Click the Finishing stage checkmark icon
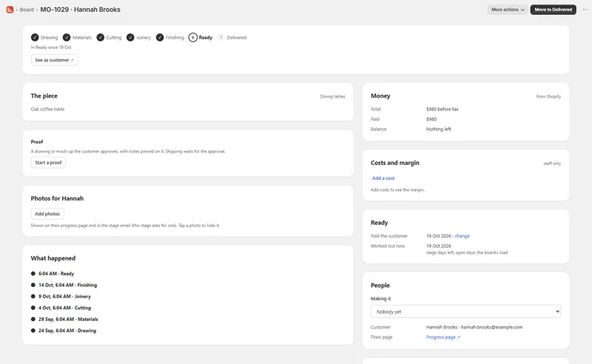Image resolution: width=592 pixels, height=364 pixels. (x=160, y=38)
